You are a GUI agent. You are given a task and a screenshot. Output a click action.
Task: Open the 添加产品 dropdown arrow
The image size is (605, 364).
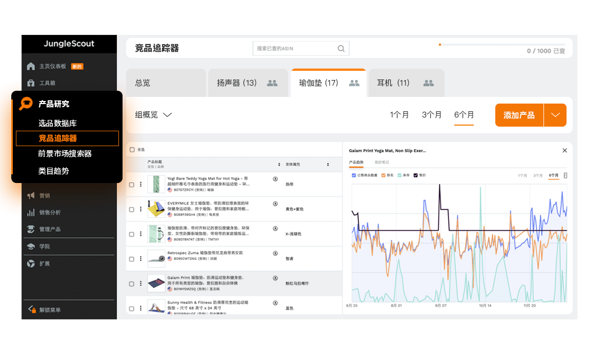click(555, 115)
